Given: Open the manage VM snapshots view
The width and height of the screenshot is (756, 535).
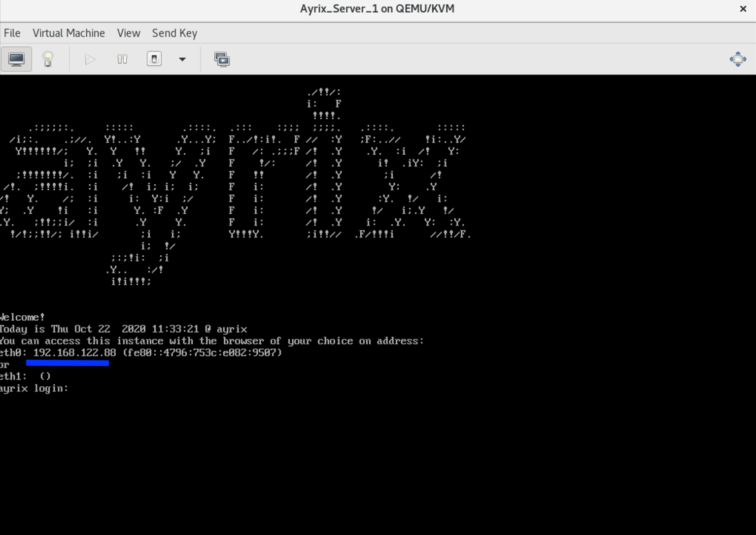Looking at the screenshot, I should coord(222,59).
